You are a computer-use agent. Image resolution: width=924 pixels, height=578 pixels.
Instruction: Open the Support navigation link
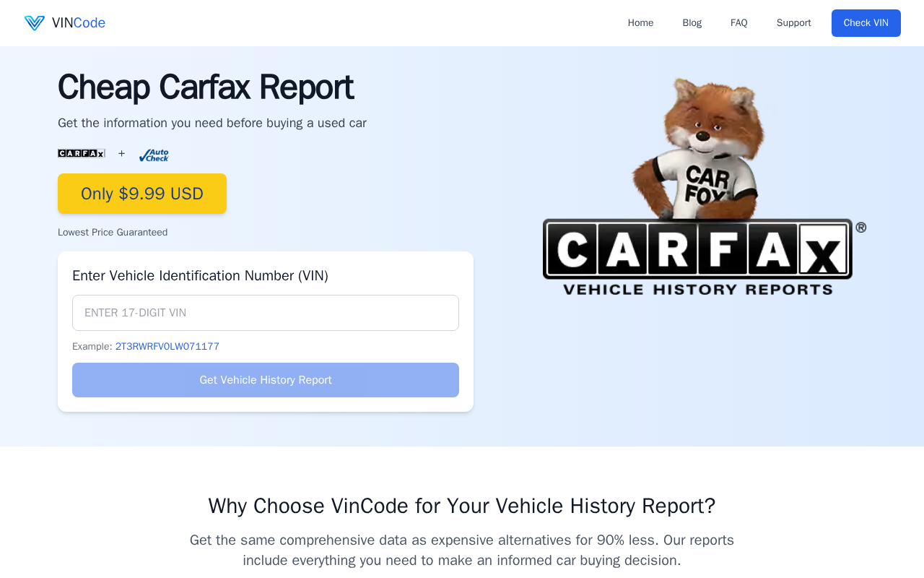pyautogui.click(x=794, y=23)
